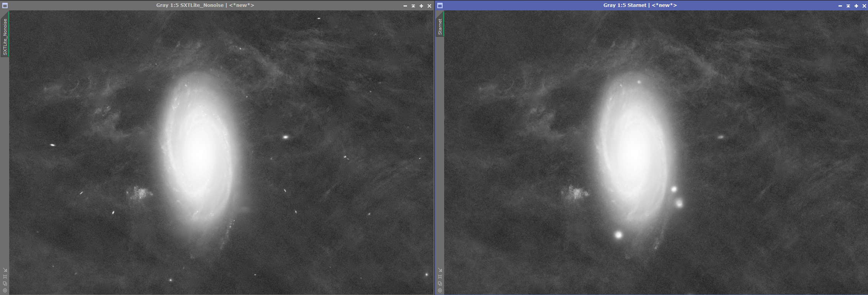Viewport: 868px width, 295px height.
Task: Click the square-with-corners zoom-to-fit icon in SXTLite_Nonoise window
Action: coord(5,277)
